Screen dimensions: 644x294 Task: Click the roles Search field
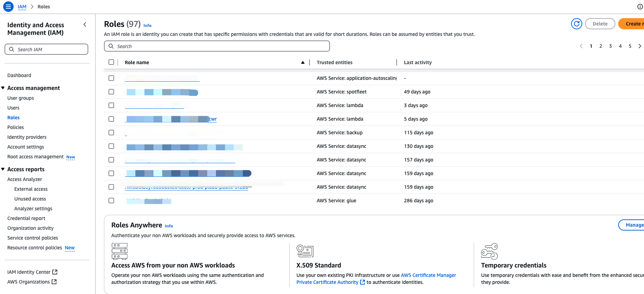[217, 46]
